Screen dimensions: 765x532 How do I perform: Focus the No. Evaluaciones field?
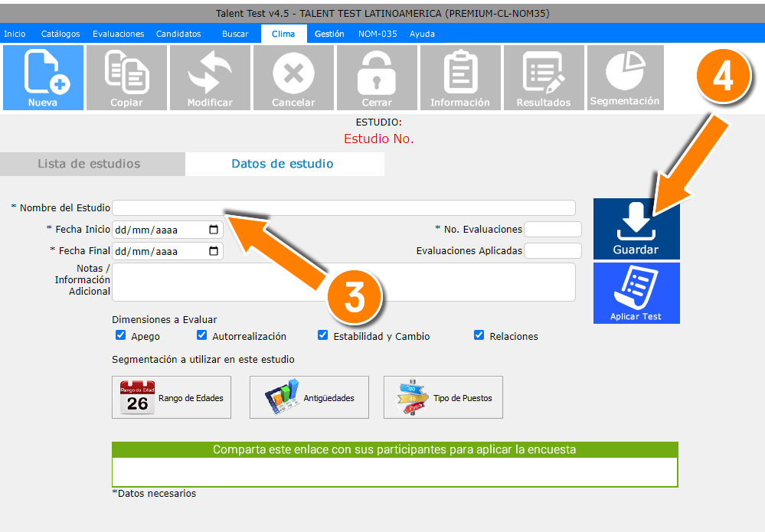[x=553, y=229]
